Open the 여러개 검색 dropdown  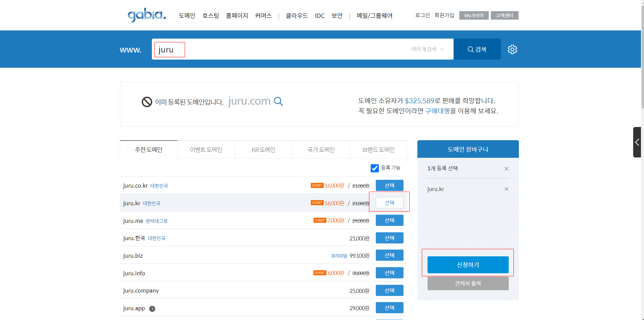427,49
